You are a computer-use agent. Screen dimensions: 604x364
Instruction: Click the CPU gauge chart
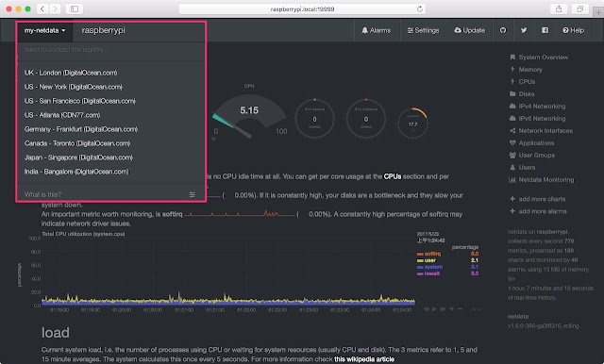click(x=249, y=115)
